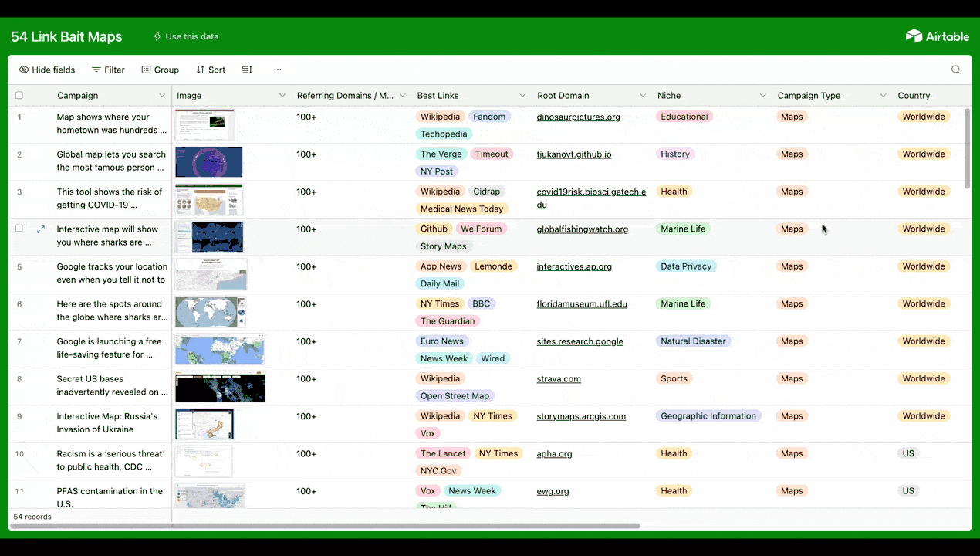Open Hide fields menu
Image resolution: width=980 pixels, height=556 pixels.
coord(47,69)
